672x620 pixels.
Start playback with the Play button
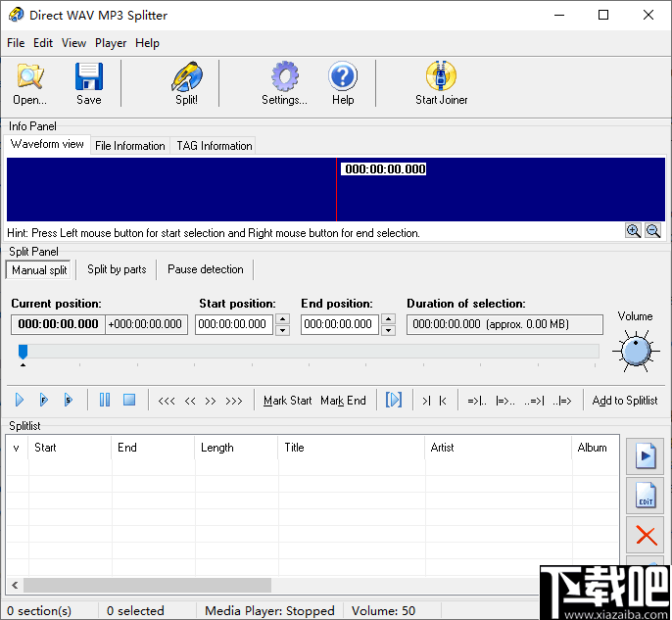20,401
